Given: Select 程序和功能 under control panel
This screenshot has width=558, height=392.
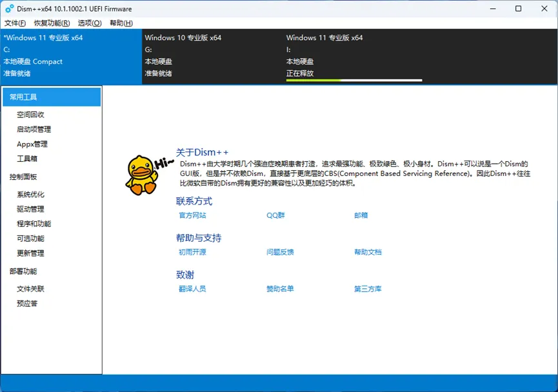Looking at the screenshot, I should 32,224.
